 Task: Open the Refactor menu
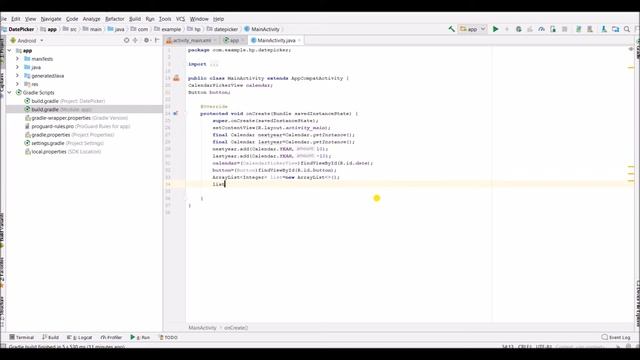[x=115, y=19]
